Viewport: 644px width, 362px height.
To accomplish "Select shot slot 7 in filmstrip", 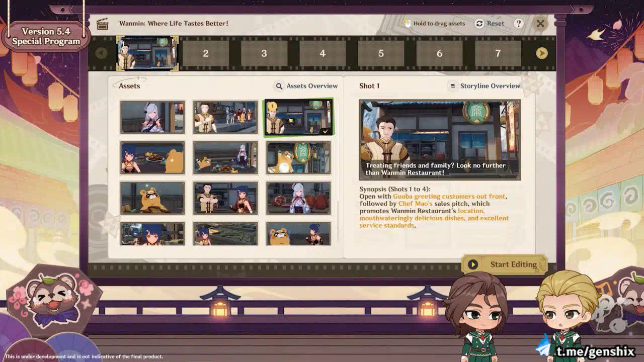I will tap(498, 53).
